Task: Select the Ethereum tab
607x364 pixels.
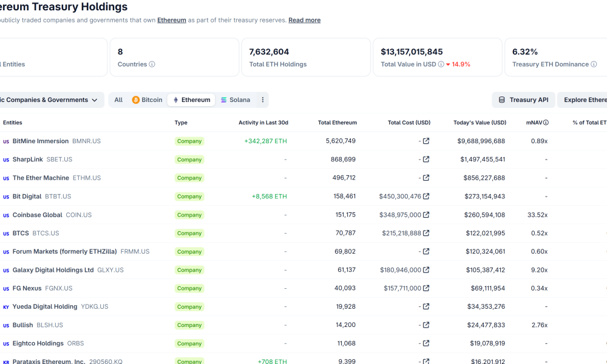Action: point(191,100)
